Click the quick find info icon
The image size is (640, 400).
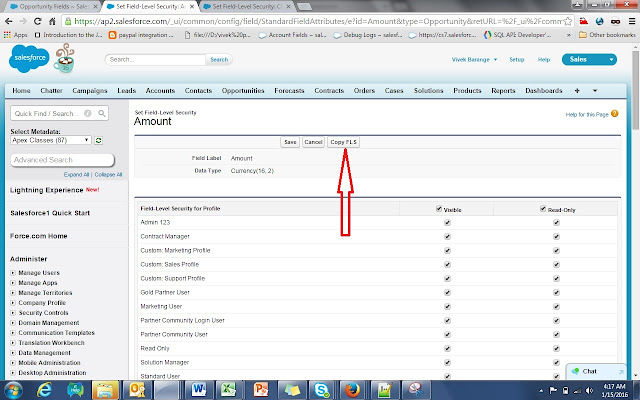pos(87,113)
